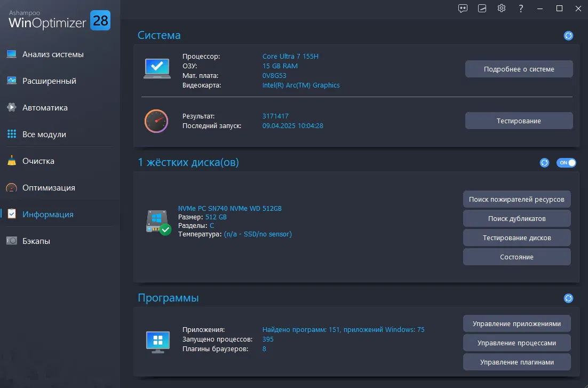Click Поиск пожирателей ресурсов button

517,199
